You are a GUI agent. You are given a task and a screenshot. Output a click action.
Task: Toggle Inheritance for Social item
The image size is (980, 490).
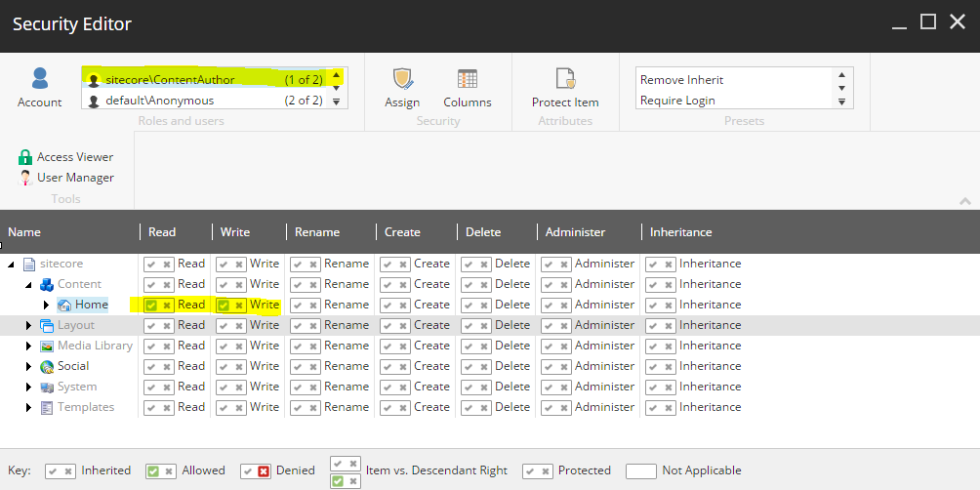pyautogui.click(x=661, y=366)
